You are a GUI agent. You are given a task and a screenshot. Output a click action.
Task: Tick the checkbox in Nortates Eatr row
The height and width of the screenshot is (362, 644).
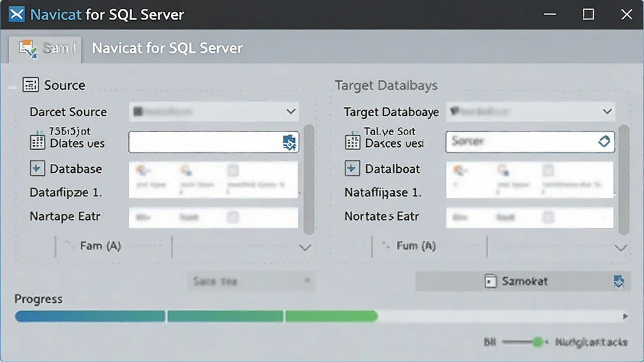[x=548, y=217]
